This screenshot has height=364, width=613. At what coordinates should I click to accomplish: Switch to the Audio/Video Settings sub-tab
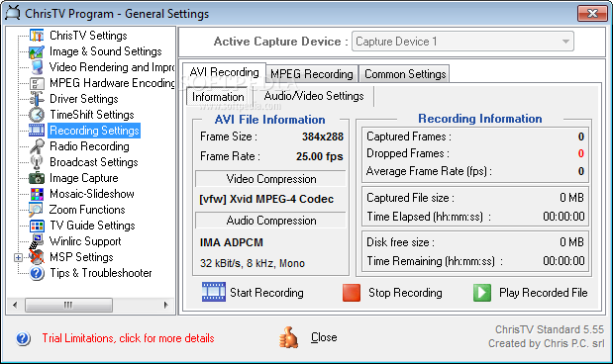pos(314,96)
